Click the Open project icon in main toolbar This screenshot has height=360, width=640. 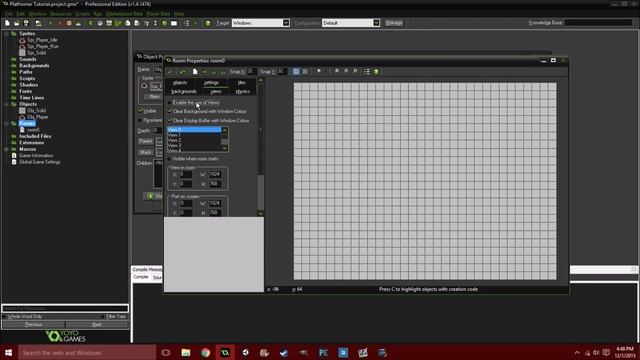click(17, 23)
